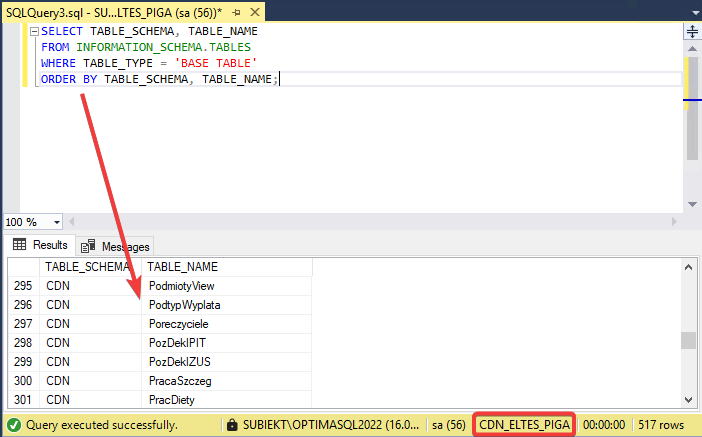Click the editor scroll down arrow
The height and width of the screenshot is (437, 702).
(x=692, y=204)
